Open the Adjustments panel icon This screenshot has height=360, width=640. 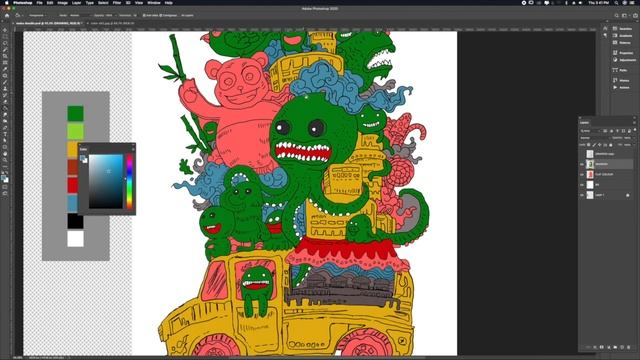(x=615, y=60)
